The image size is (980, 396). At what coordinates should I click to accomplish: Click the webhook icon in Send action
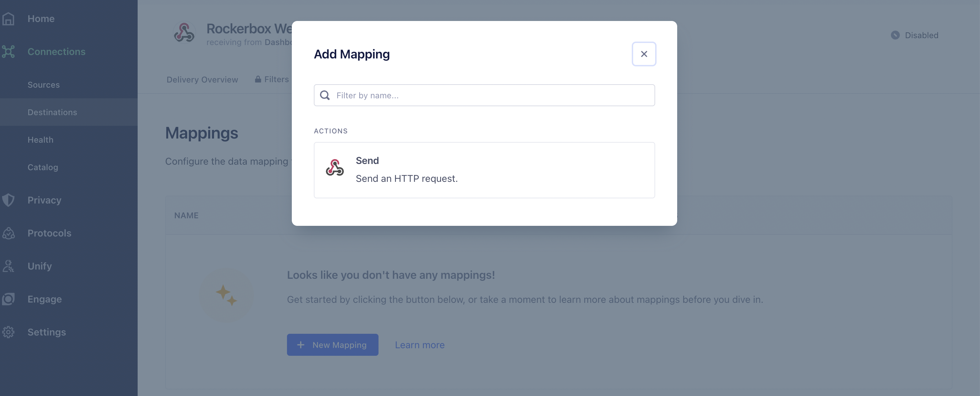click(x=335, y=168)
